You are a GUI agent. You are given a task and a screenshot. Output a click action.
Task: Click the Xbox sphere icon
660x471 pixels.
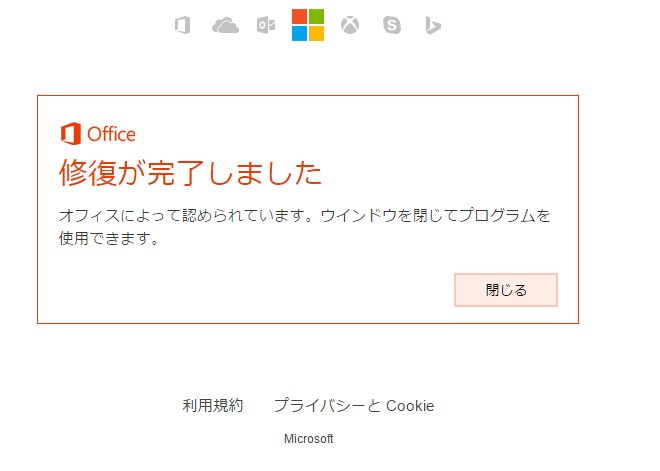click(350, 25)
